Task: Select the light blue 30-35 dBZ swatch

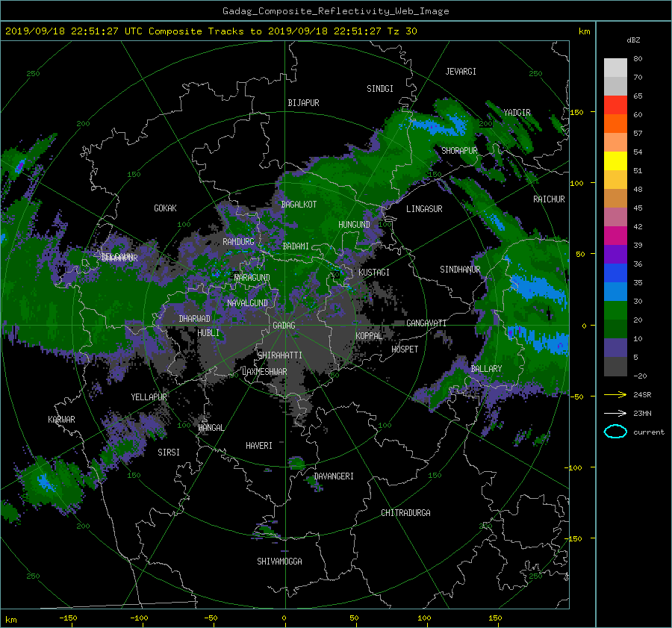Action: 615,291
